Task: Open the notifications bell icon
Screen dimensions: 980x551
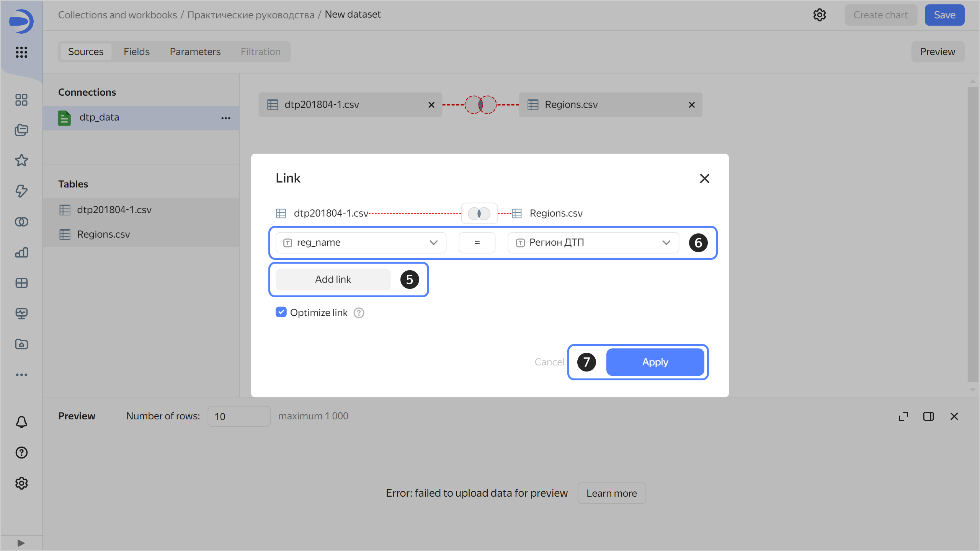Action: 21,422
